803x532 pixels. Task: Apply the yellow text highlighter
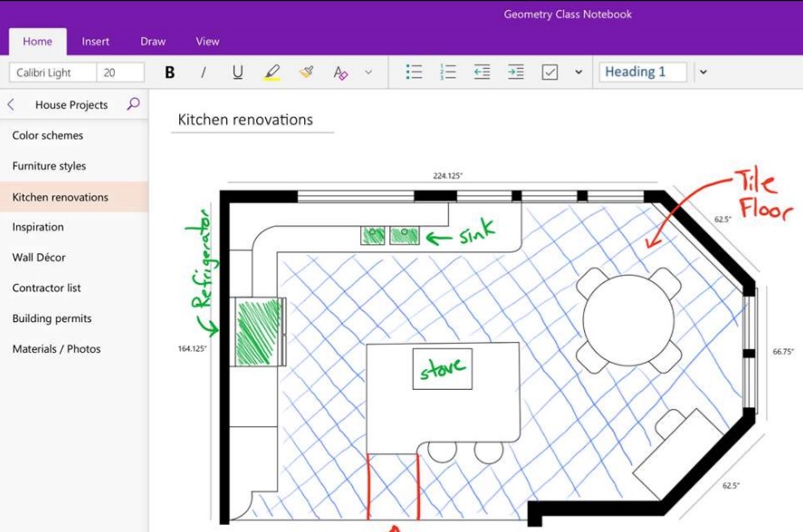coord(272,72)
